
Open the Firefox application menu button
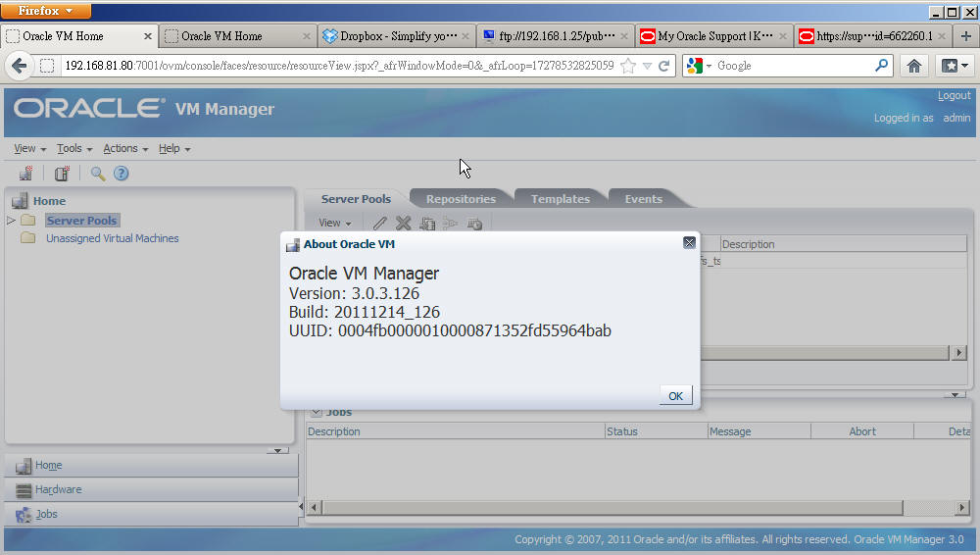[x=46, y=11]
